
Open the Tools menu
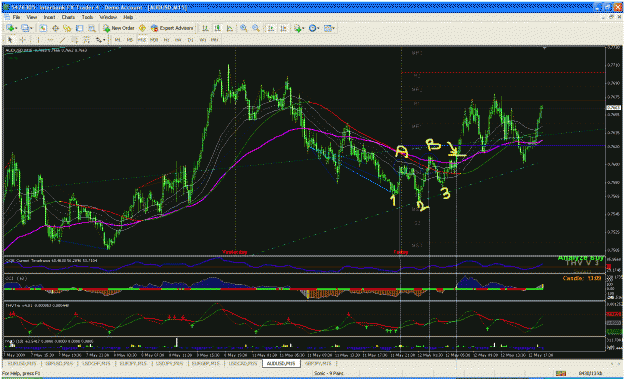(87, 18)
